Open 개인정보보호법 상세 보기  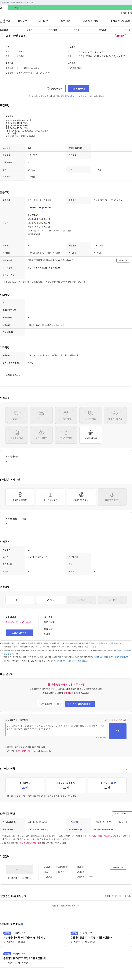[50, 704]
